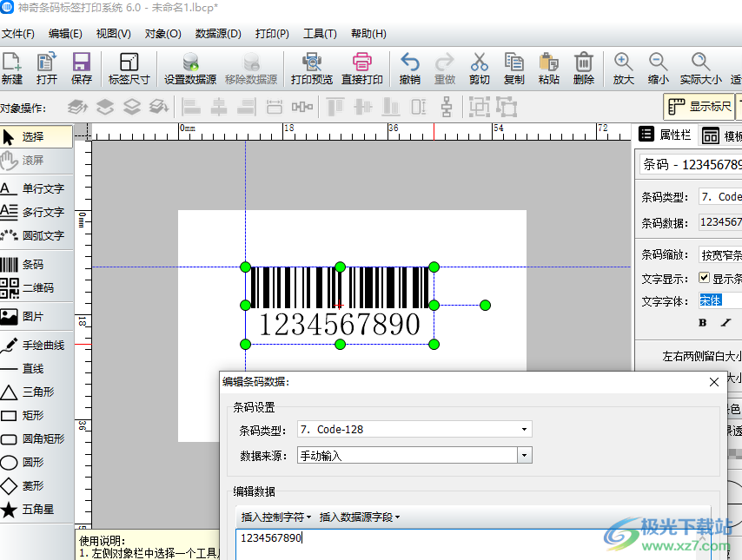Select the 圆弧文字 arc text tool
The image size is (742, 560).
[36, 235]
